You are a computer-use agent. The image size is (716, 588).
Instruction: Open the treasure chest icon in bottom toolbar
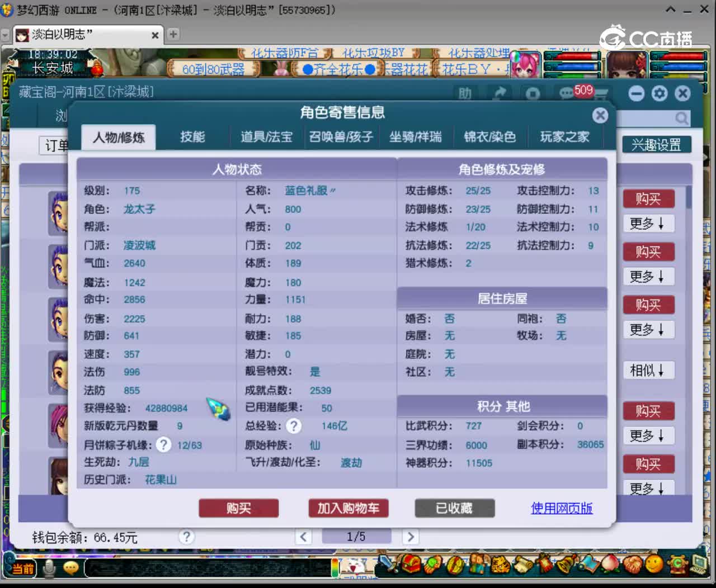point(412,564)
